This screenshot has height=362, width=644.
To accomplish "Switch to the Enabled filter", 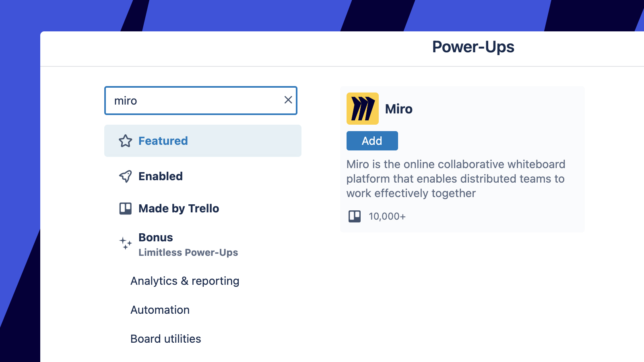I will 161,176.
